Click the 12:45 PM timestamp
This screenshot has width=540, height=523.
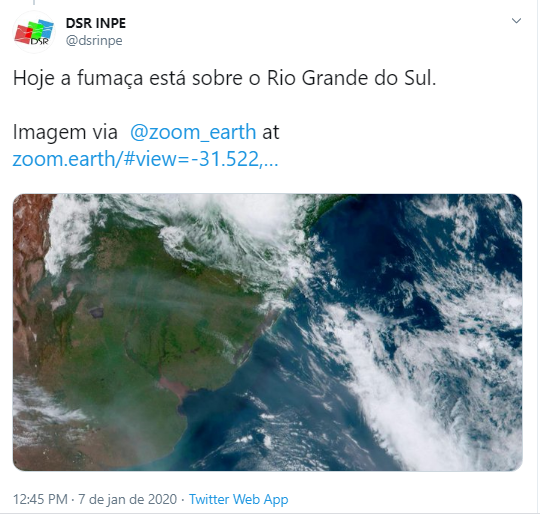[40, 499]
